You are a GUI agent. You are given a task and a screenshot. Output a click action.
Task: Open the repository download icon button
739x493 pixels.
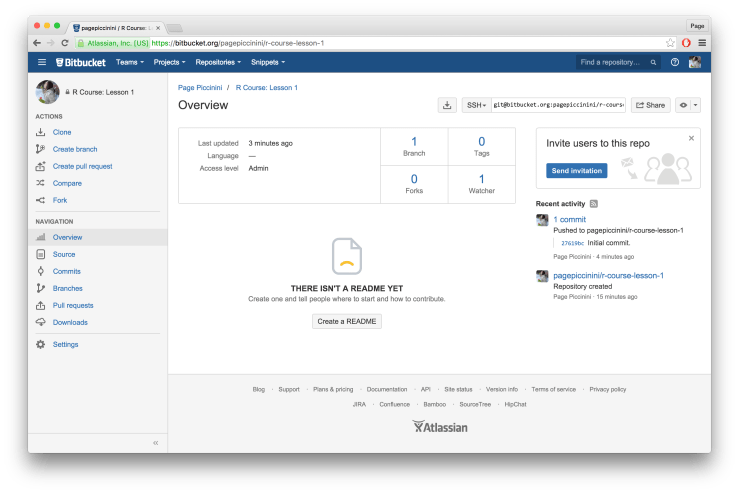pos(447,105)
